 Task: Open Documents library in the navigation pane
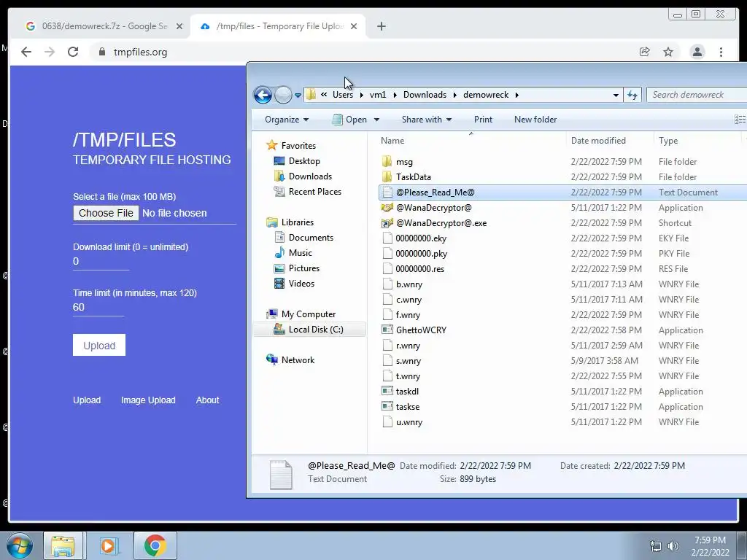tap(311, 238)
